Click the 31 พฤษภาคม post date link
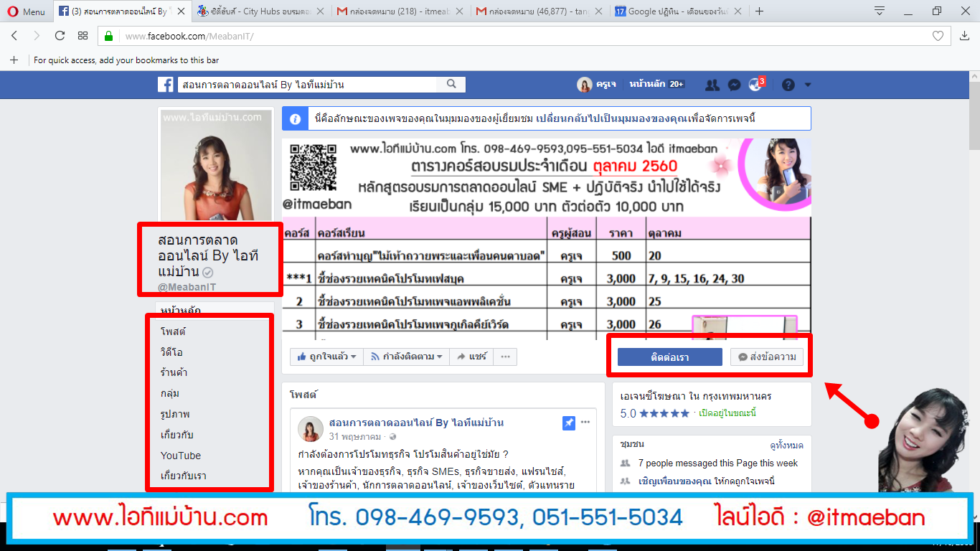Viewport: 980px width, 551px height. pyautogui.click(x=357, y=436)
